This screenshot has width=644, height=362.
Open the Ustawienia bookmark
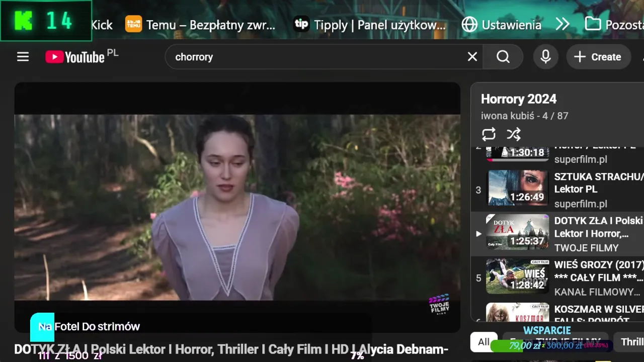[502, 25]
